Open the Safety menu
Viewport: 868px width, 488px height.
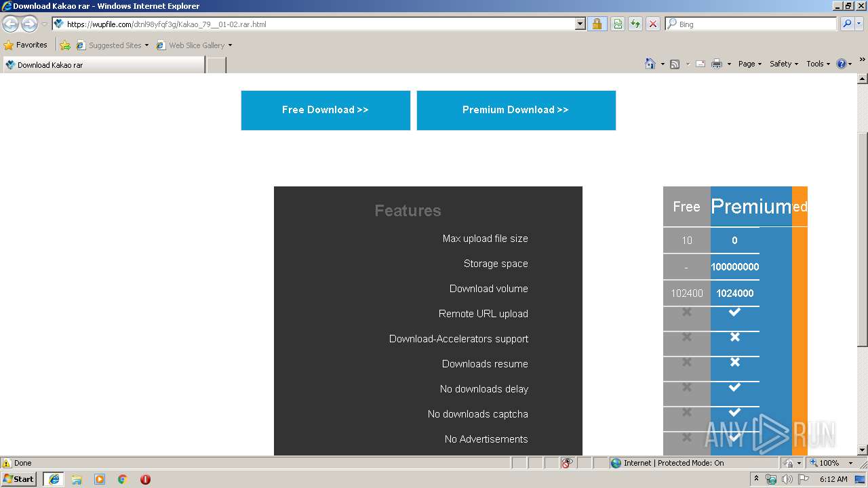[x=784, y=64]
